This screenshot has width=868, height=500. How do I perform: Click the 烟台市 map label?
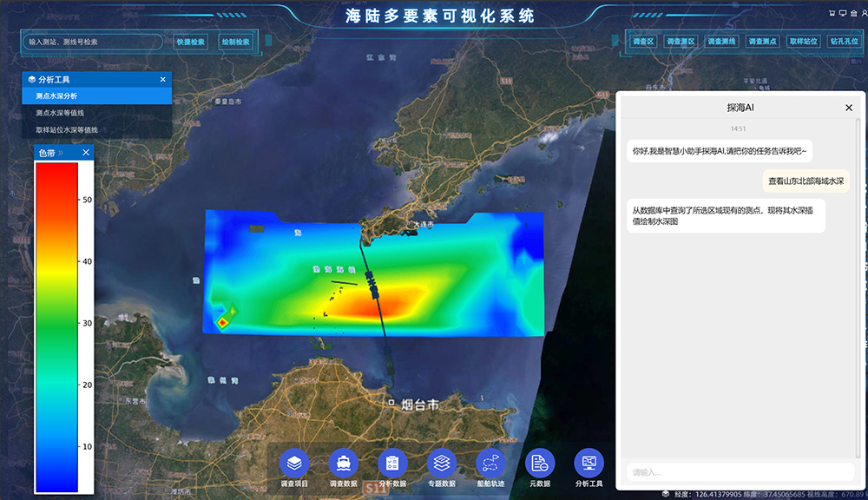pyautogui.click(x=419, y=405)
